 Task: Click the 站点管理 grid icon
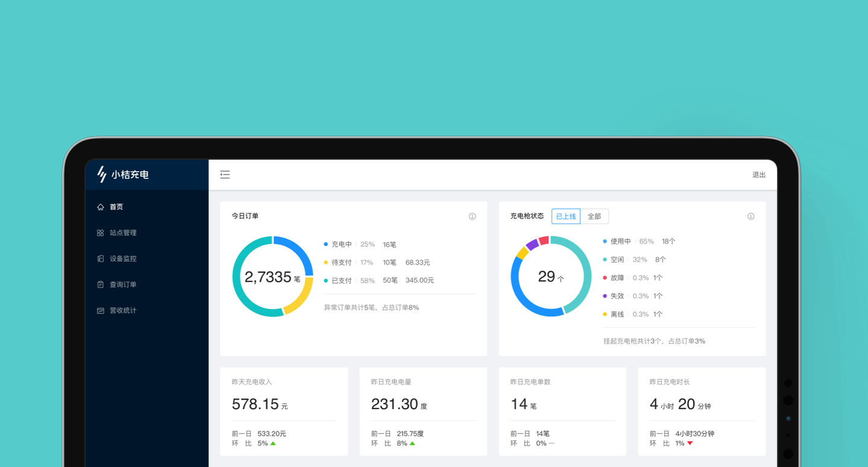pyautogui.click(x=101, y=233)
